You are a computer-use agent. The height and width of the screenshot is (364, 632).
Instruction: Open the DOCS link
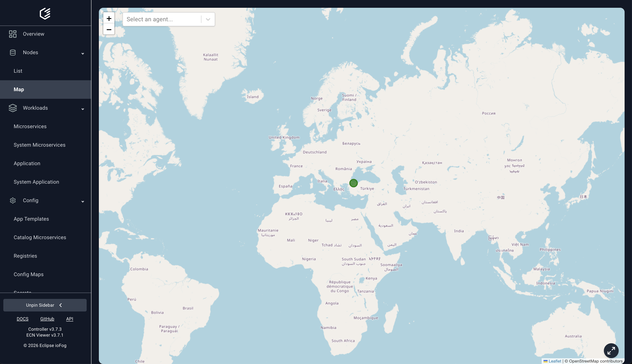click(x=23, y=319)
